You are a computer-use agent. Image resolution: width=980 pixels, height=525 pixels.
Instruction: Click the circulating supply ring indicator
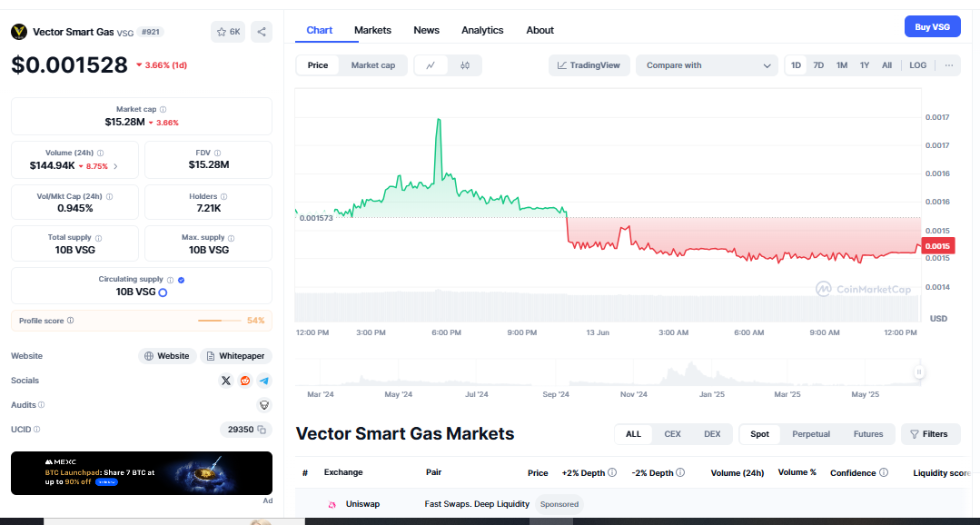163,292
